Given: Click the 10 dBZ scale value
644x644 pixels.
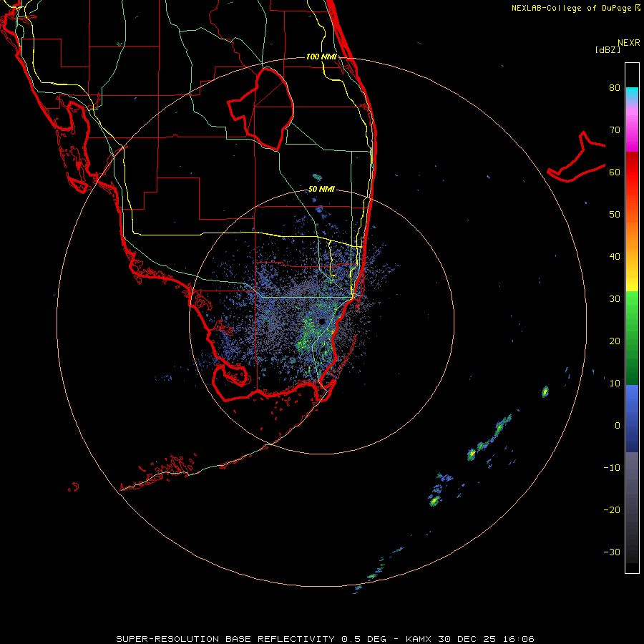Looking at the screenshot, I should click(x=615, y=384).
